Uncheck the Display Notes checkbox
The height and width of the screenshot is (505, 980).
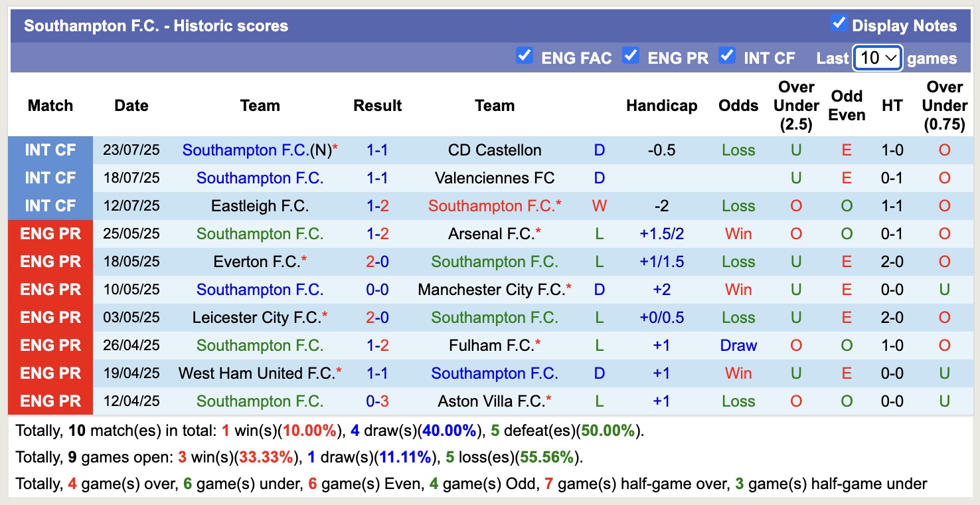click(837, 25)
